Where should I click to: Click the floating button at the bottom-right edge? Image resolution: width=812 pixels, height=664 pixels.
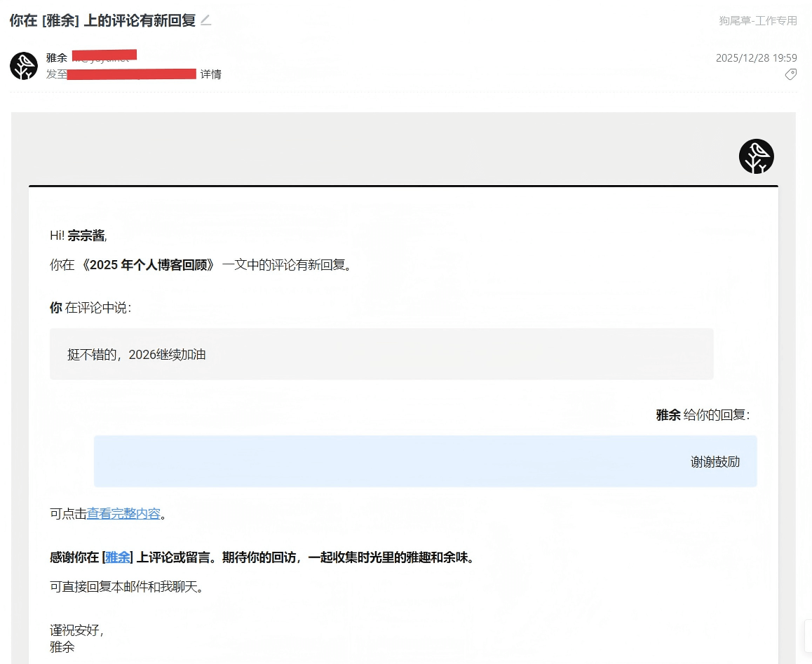click(x=807, y=637)
